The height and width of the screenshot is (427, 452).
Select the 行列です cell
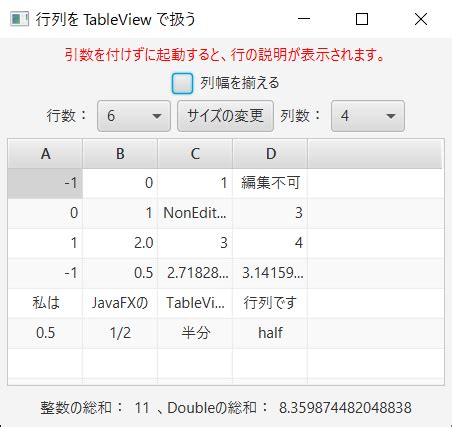click(x=270, y=303)
